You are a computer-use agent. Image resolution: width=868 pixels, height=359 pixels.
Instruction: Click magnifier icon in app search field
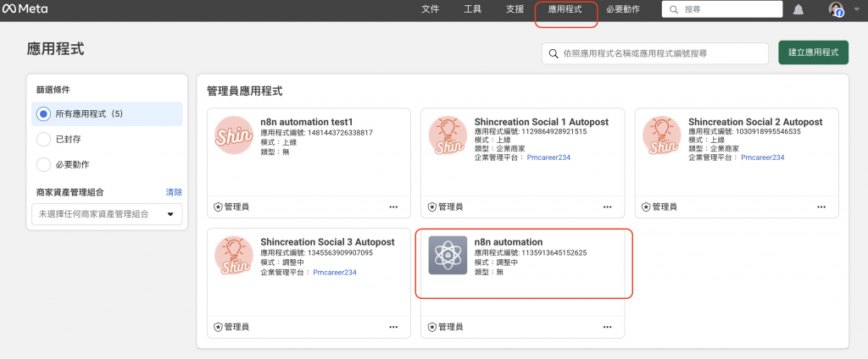coord(553,53)
